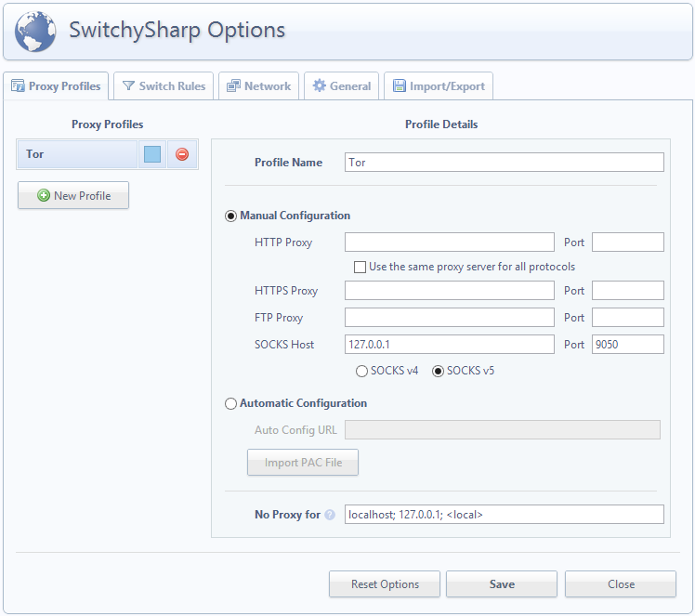Focus the FTP Proxy host field
This screenshot has height=616, width=695.
450,318
